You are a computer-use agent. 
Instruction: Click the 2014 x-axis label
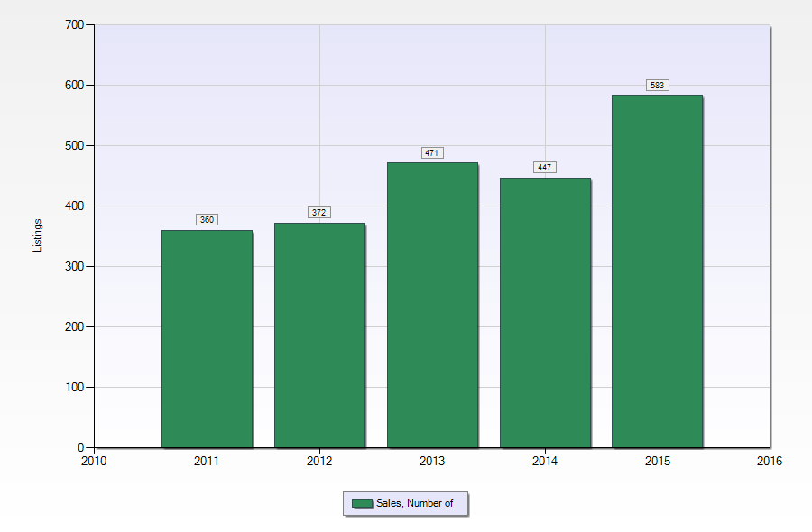tap(545, 461)
